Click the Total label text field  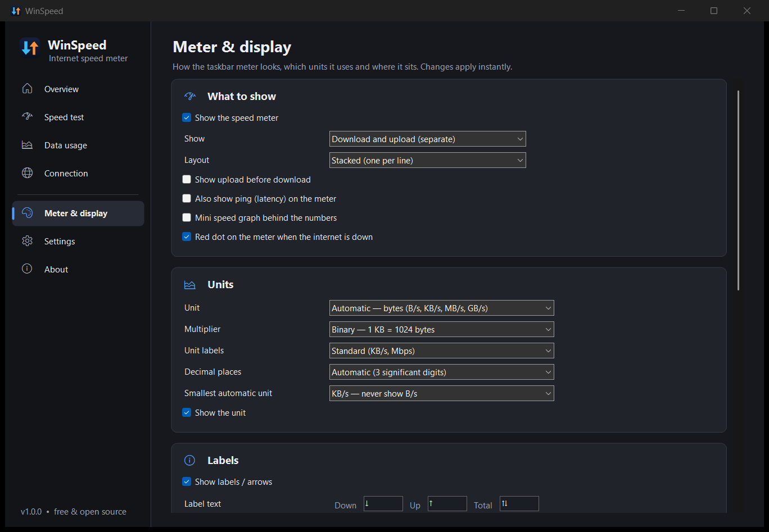pos(519,503)
